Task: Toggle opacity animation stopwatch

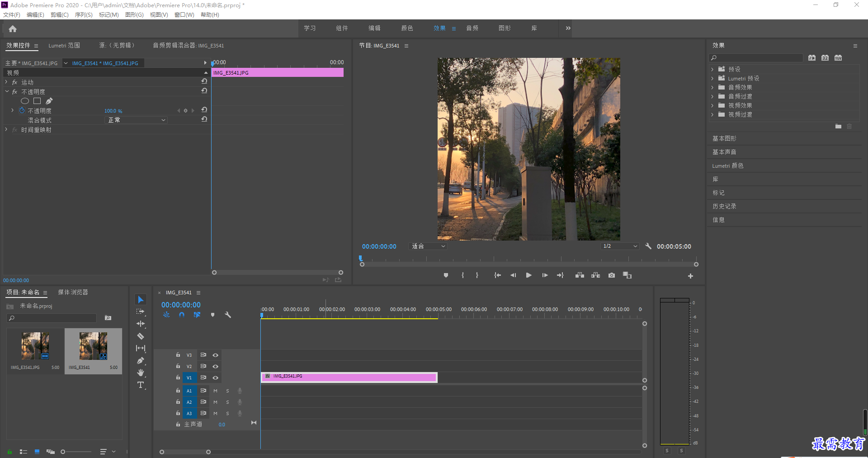Action: coord(22,110)
